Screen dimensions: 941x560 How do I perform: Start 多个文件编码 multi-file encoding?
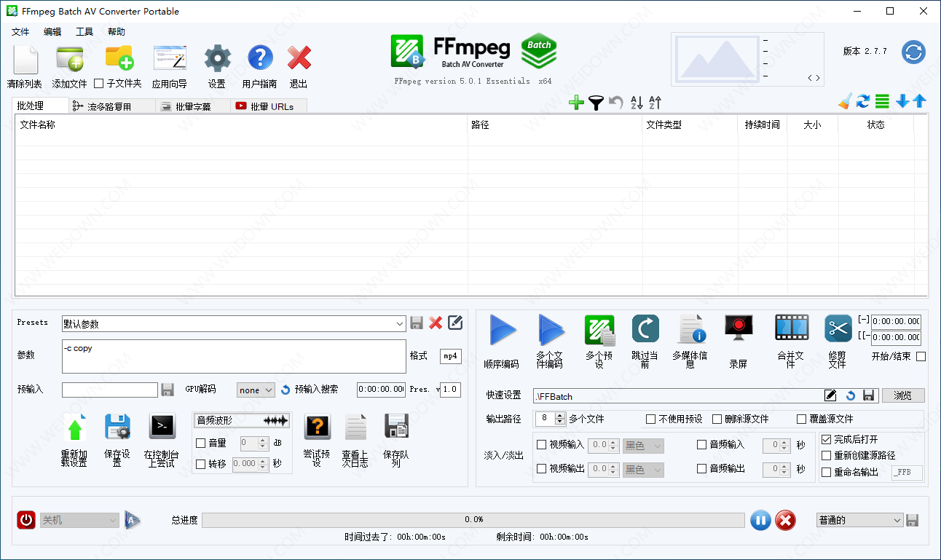551,330
